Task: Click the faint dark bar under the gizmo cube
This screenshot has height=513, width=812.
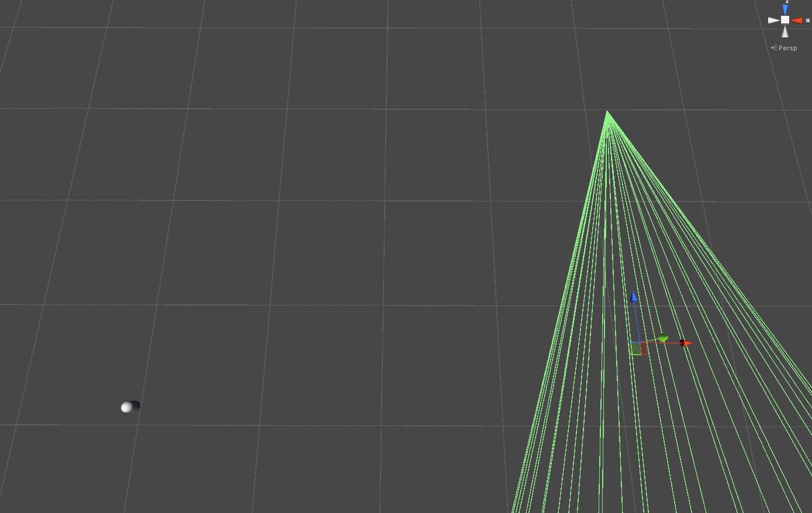Action: click(786, 25)
